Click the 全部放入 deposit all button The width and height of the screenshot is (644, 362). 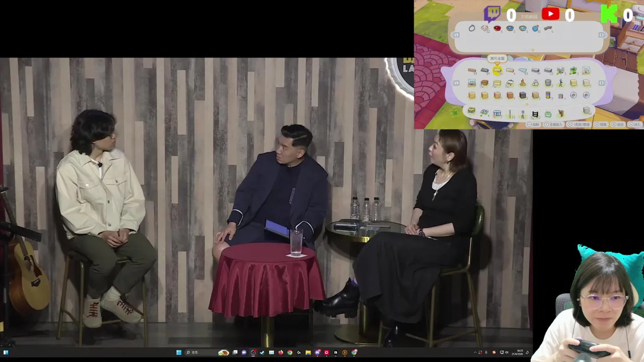(x=553, y=124)
